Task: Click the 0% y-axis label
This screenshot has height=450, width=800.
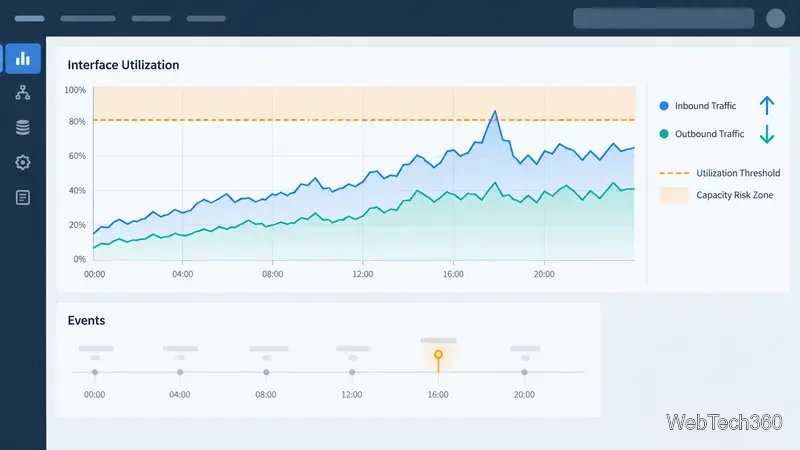Action: [x=80, y=259]
